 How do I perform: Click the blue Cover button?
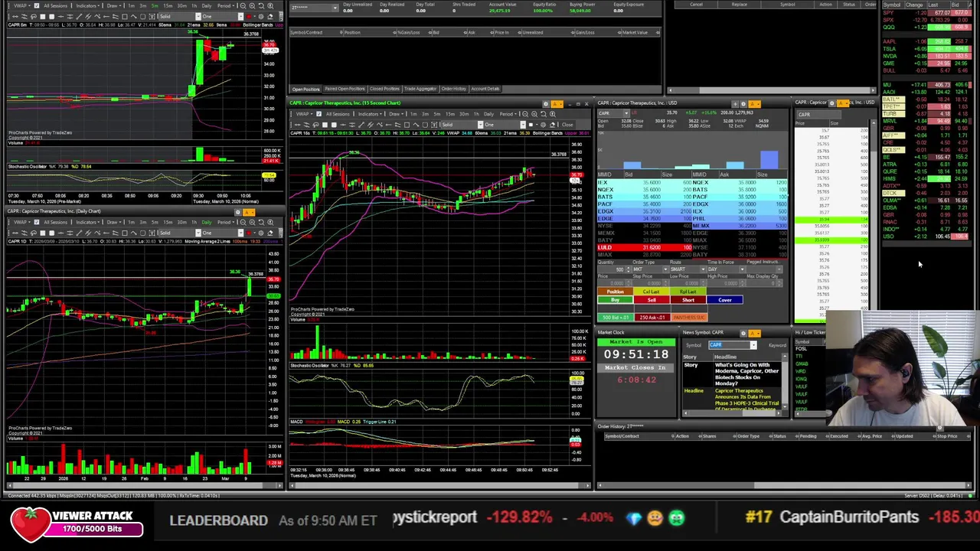click(x=725, y=300)
